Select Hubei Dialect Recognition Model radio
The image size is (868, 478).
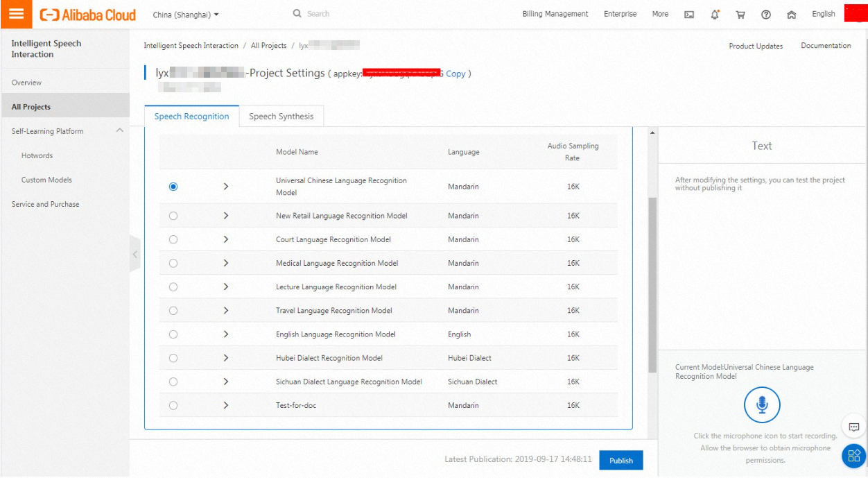point(173,358)
